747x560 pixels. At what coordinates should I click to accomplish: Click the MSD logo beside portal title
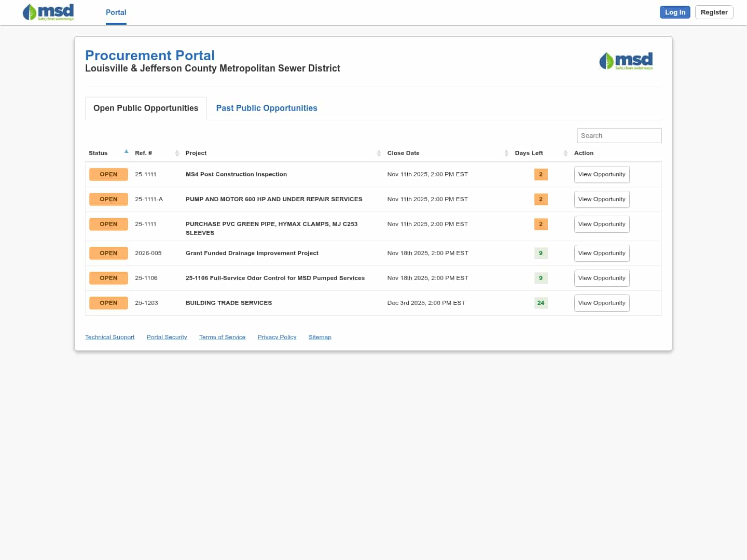pos(626,61)
